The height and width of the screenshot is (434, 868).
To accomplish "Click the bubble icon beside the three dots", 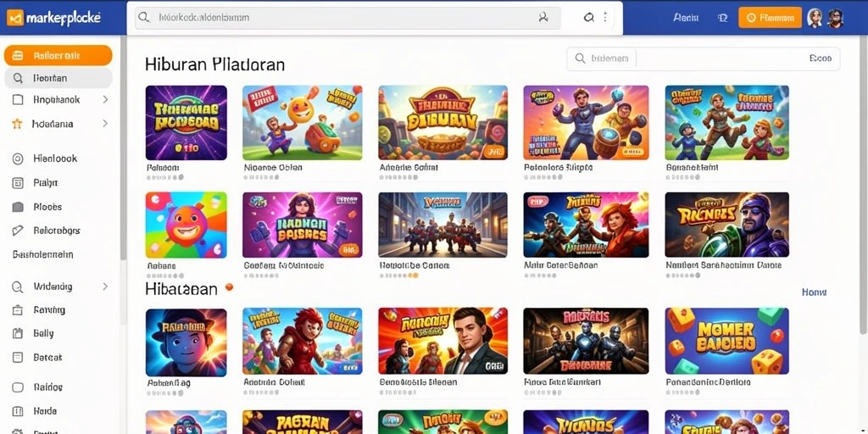I will tap(589, 18).
